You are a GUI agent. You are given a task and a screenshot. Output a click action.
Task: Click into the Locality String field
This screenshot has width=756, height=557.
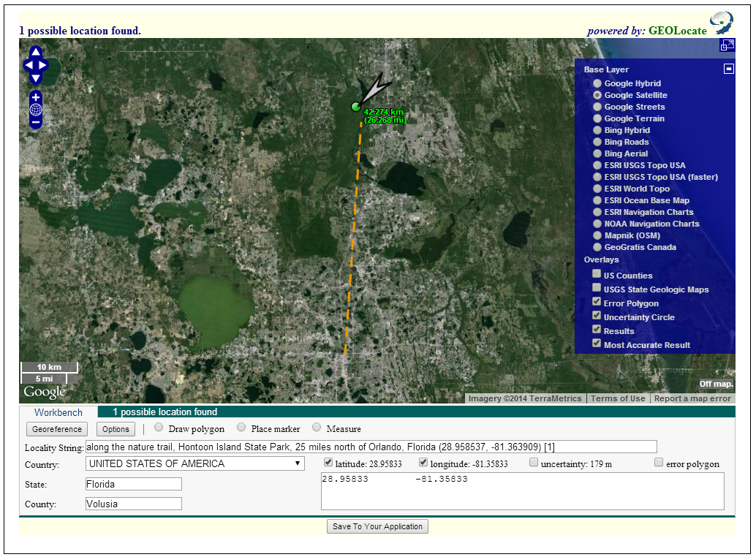click(x=371, y=447)
